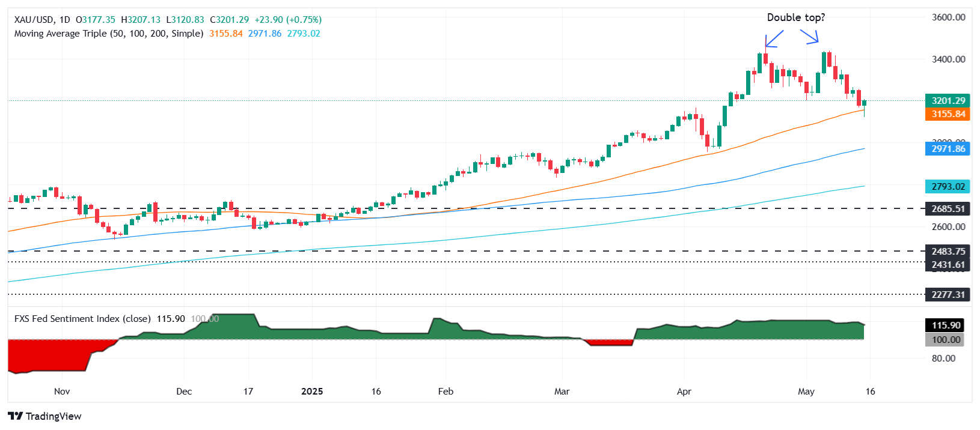This screenshot has width=980, height=430.
Task: Click the orange 3155.84 price axis tag
Action: [x=948, y=114]
